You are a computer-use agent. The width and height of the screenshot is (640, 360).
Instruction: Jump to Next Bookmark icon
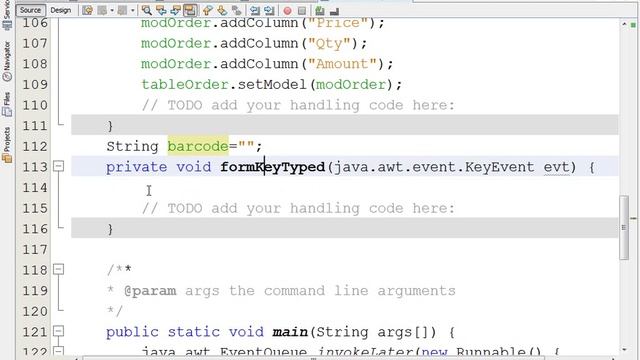point(222,10)
